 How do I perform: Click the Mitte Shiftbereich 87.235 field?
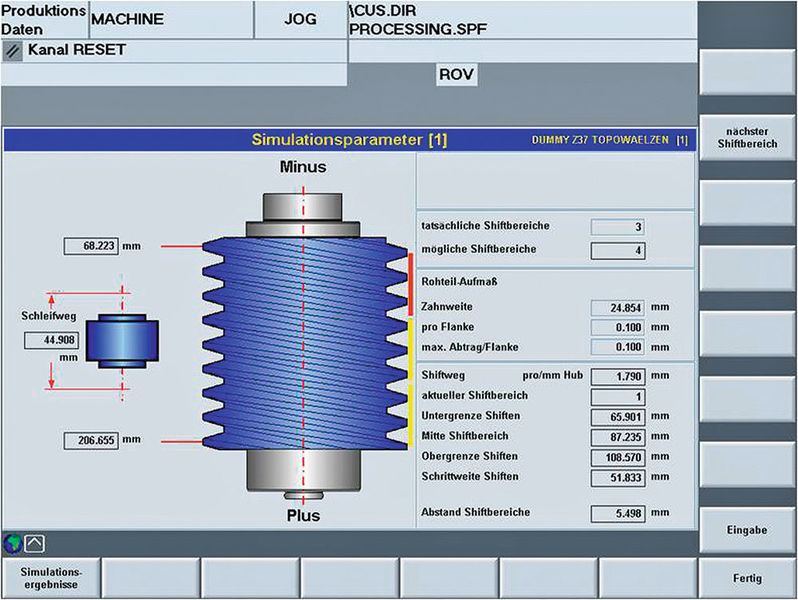click(x=618, y=437)
